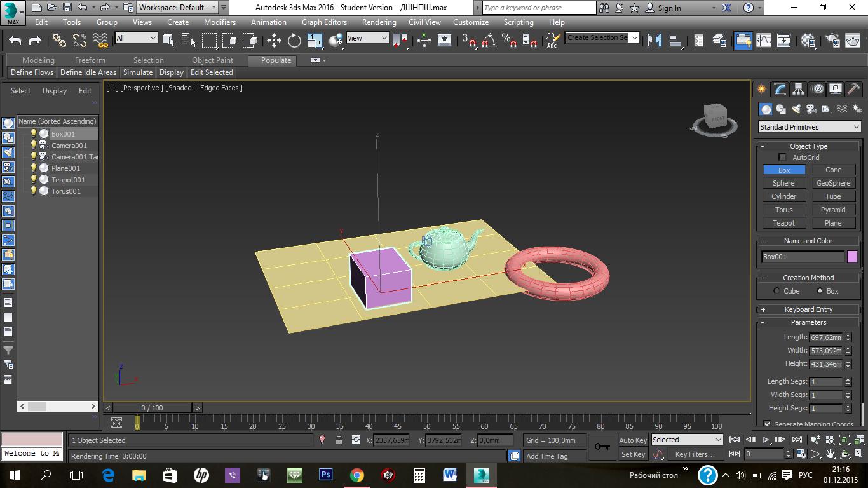Select the Select and Link tool
This screenshot has width=868, height=488.
click(x=59, y=40)
